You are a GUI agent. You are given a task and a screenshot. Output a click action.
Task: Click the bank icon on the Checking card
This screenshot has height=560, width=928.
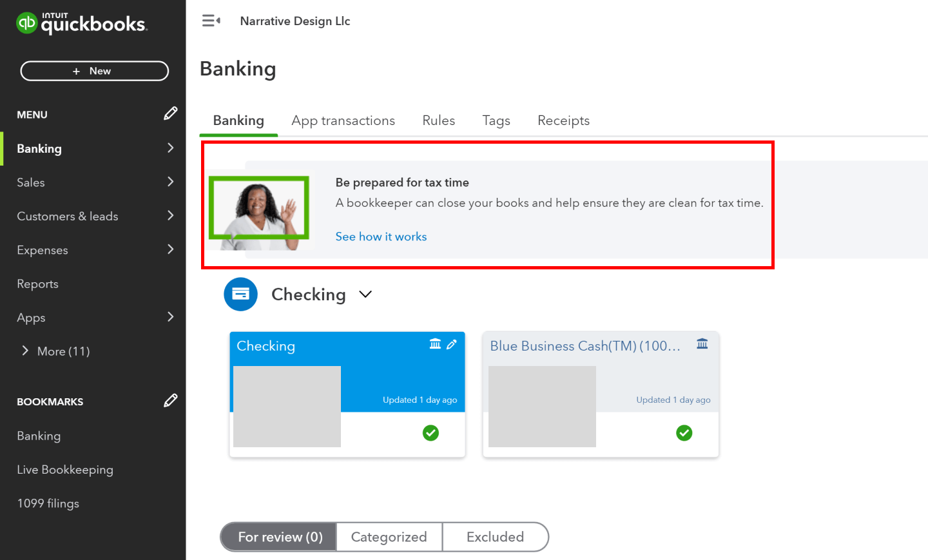click(x=436, y=344)
